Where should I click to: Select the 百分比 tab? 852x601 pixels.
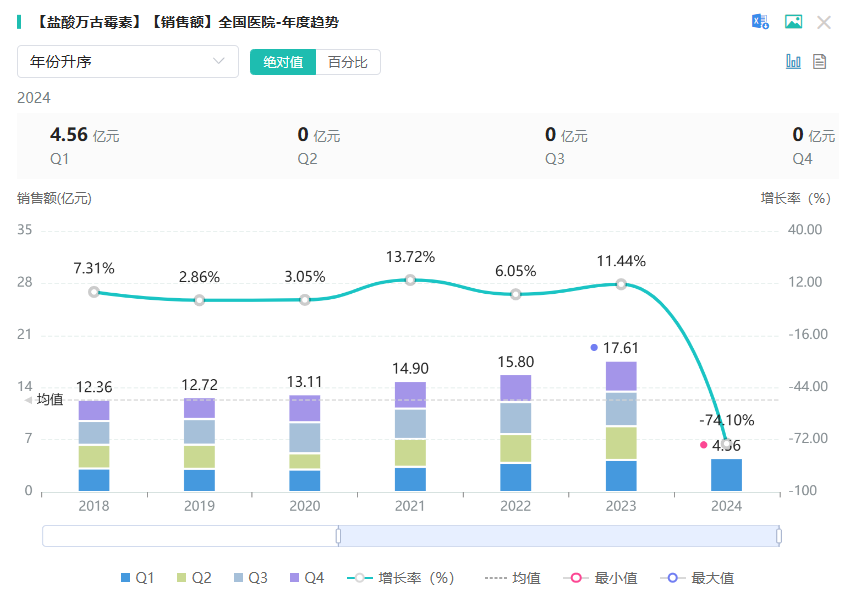coord(348,62)
